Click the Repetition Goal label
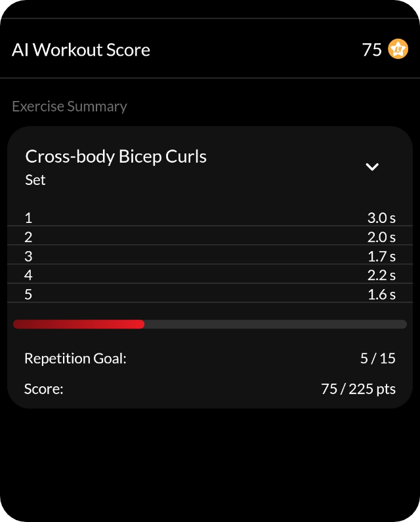The width and height of the screenshot is (420, 522). [75, 358]
